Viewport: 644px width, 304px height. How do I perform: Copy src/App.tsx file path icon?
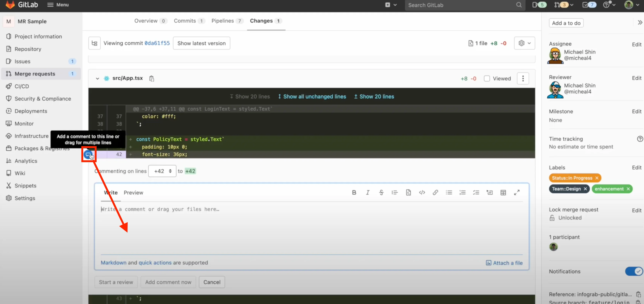[x=152, y=79]
